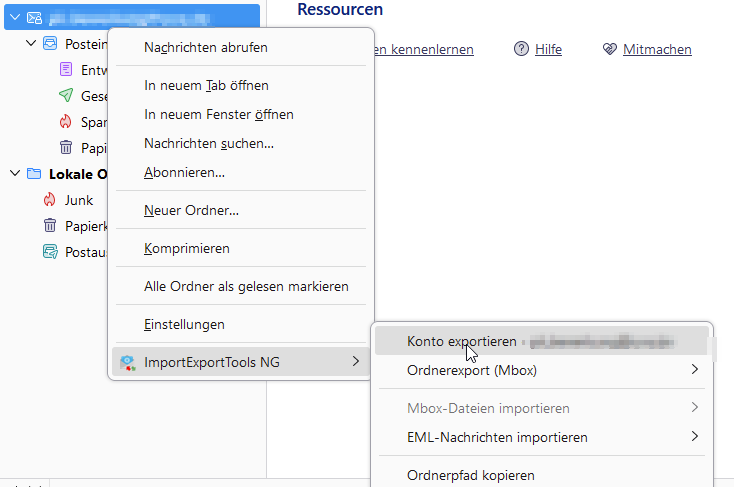
Task: Collapse the Lokale Ordner tree
Action: click(x=15, y=174)
